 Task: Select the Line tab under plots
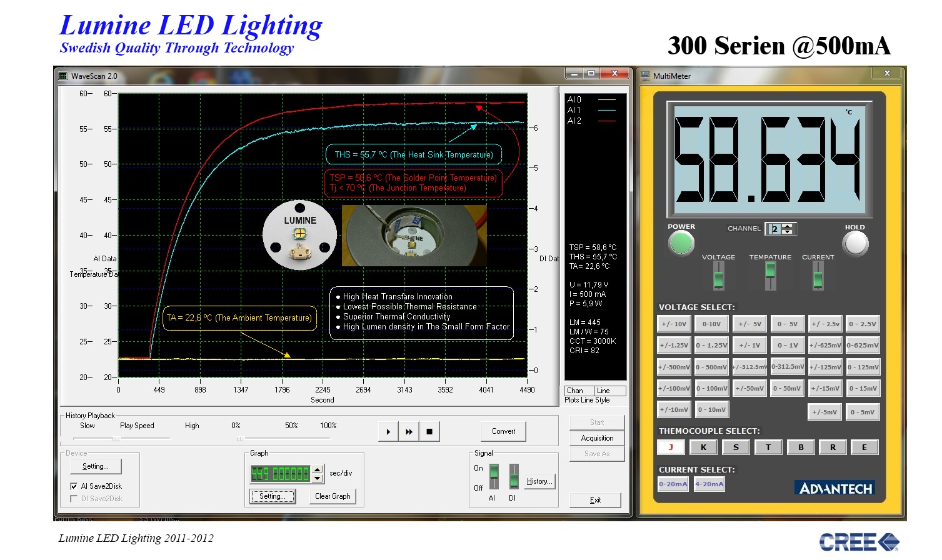[x=610, y=391]
